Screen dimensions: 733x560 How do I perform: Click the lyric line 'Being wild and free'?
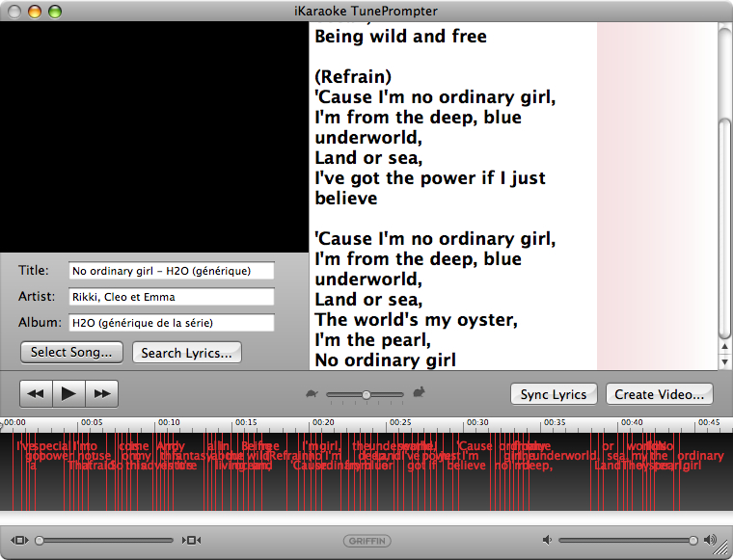400,37
